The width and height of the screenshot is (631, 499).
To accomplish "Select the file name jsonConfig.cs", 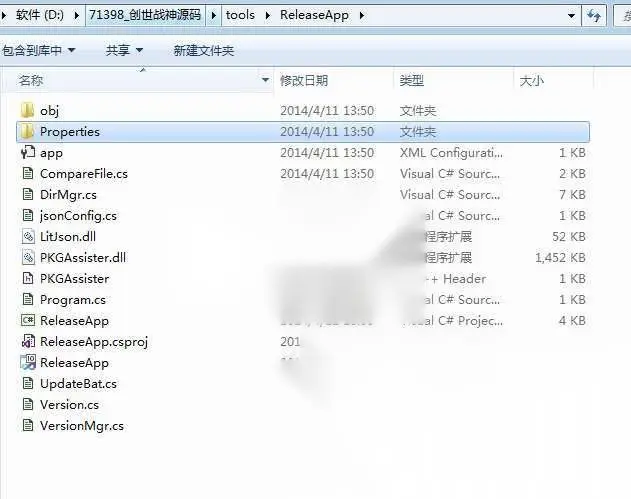I will click(x=78, y=216).
